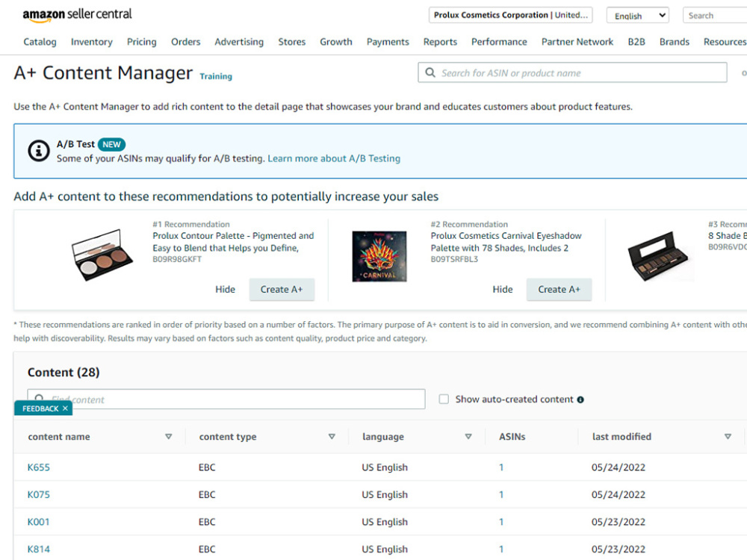747x560 pixels.
Task: Open the Orders menu
Action: pos(186,42)
